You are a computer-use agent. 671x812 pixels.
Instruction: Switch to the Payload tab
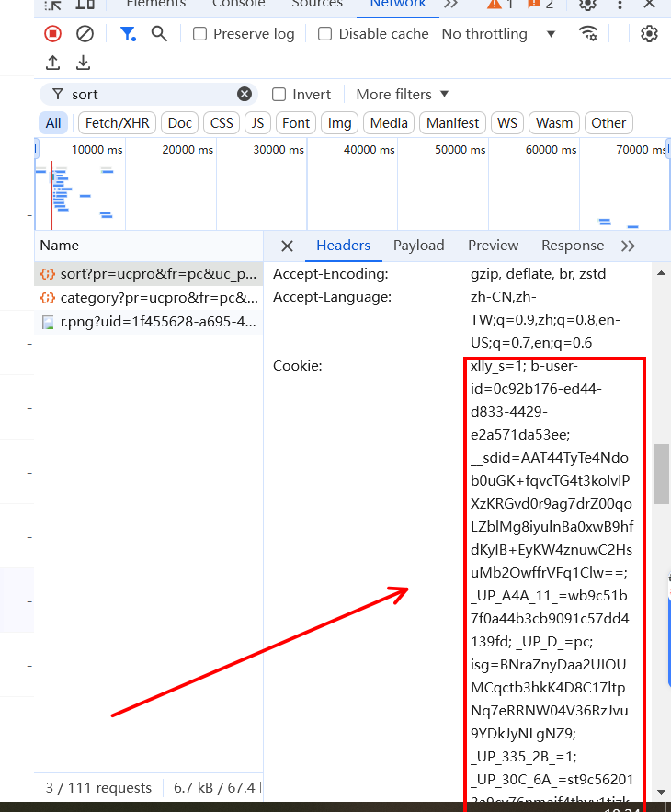click(x=418, y=246)
